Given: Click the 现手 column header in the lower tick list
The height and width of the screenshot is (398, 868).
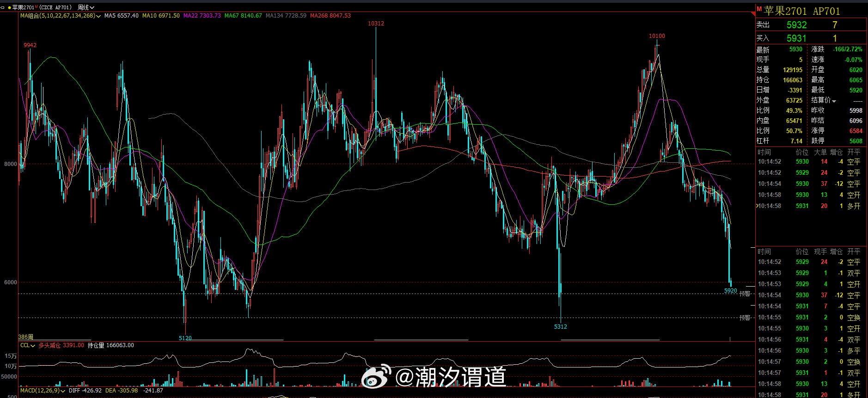Looking at the screenshot, I should (x=820, y=251).
